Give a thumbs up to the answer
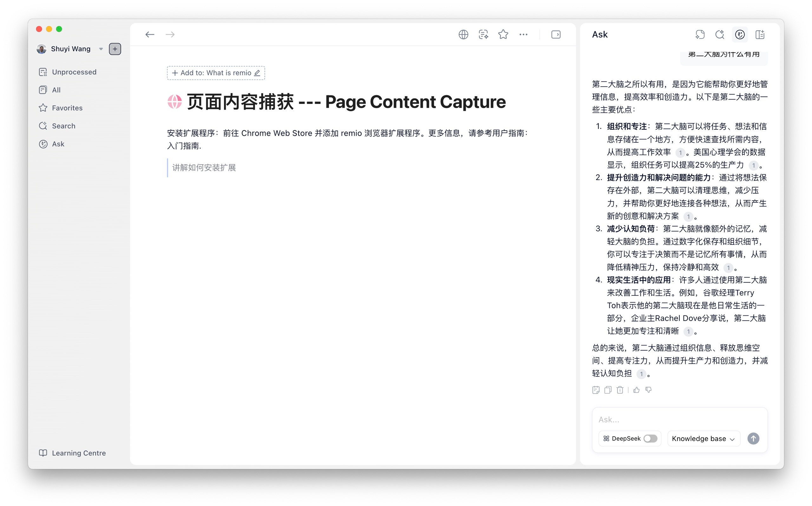This screenshot has height=506, width=812. [x=636, y=390]
